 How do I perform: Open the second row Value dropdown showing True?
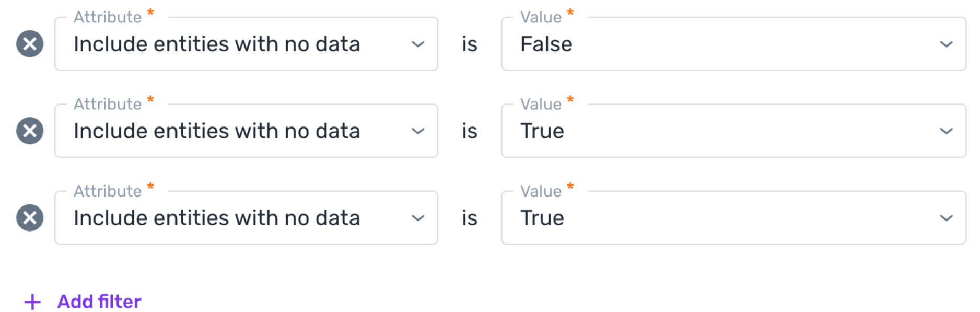click(x=733, y=131)
